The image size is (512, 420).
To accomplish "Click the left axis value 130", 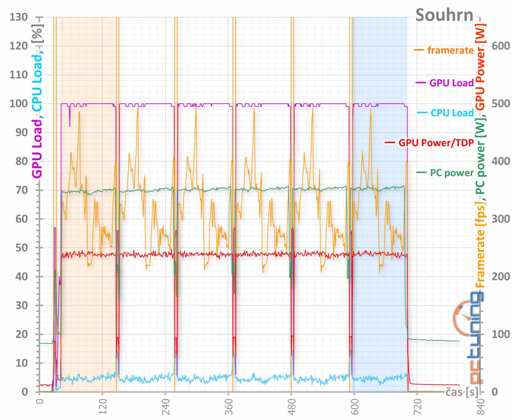I will coord(19,17).
